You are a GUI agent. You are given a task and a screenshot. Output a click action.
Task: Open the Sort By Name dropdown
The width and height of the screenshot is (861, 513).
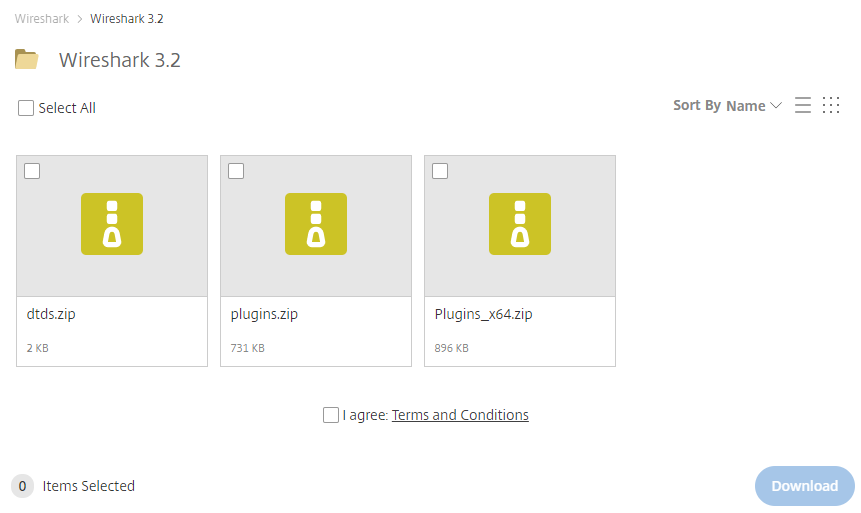point(727,106)
